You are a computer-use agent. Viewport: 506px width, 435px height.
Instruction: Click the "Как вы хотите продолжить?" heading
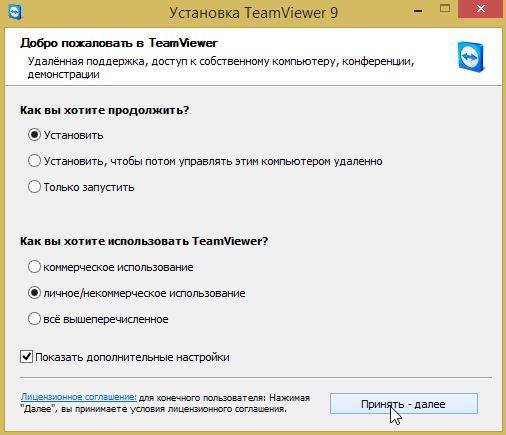click(x=104, y=110)
